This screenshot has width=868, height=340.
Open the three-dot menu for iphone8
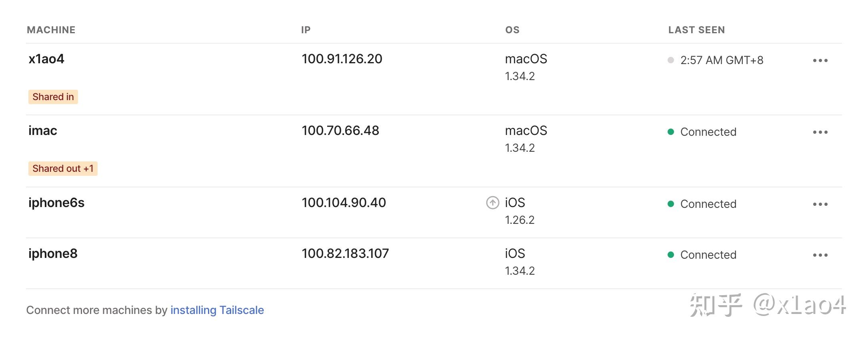point(820,255)
